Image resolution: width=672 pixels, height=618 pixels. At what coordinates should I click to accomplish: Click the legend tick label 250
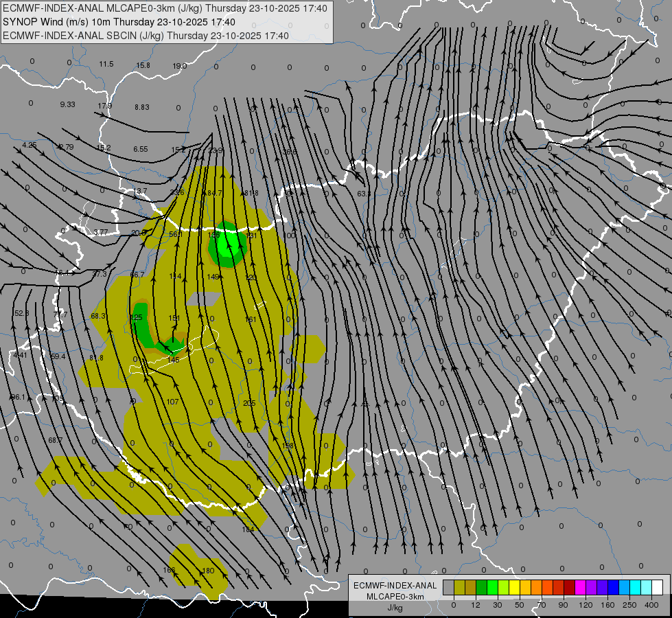pyautogui.click(x=629, y=605)
